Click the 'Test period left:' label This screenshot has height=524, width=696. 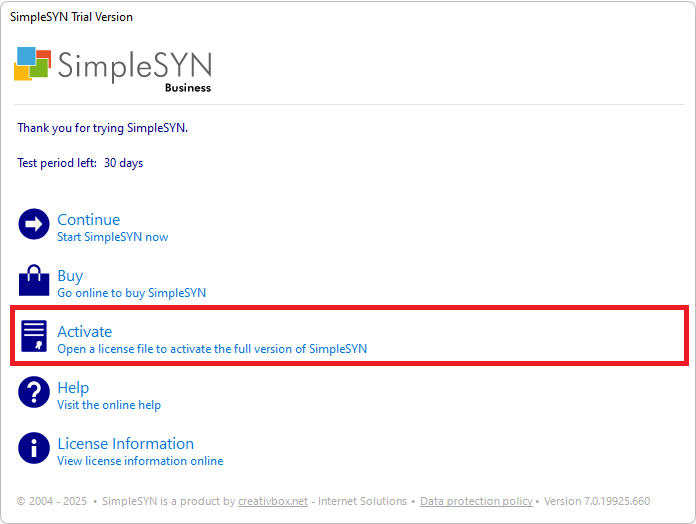coord(57,163)
